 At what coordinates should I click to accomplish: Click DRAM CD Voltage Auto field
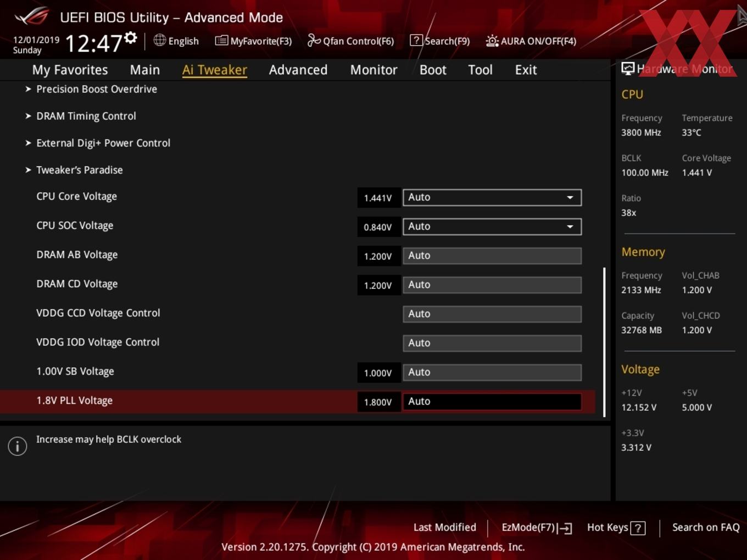pos(492,284)
